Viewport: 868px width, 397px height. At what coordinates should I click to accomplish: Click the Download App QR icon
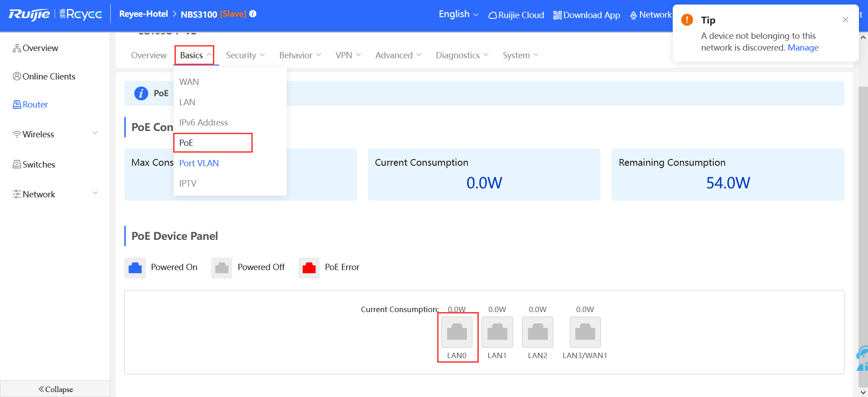click(x=557, y=15)
